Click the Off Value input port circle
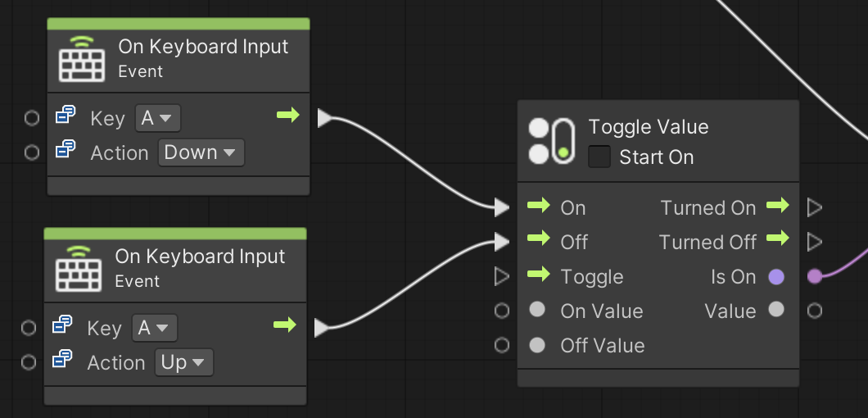Viewport: 868px width, 418px height. click(502, 345)
